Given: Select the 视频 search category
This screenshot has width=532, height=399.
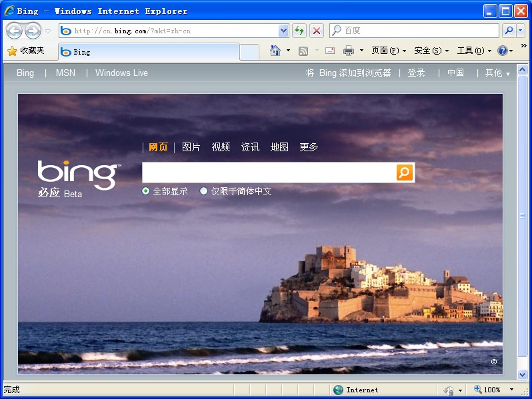Looking at the screenshot, I should pos(221,147).
